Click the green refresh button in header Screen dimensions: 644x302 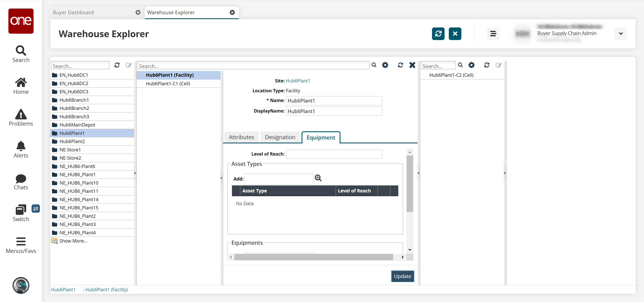click(x=438, y=34)
